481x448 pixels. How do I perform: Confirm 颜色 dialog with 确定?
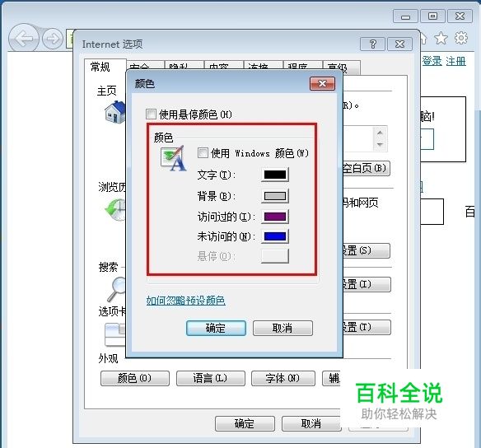[216, 328]
